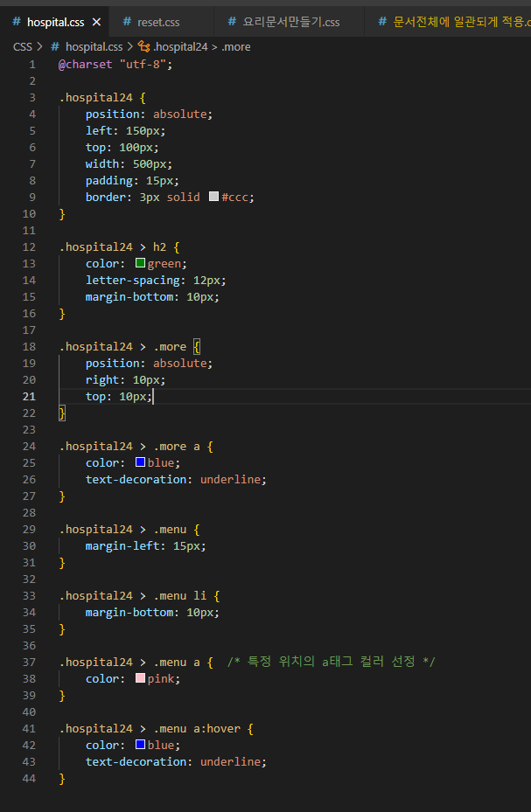
Task: Click the '.hospital24 > .menu a' selector on line 37
Action: (129, 662)
